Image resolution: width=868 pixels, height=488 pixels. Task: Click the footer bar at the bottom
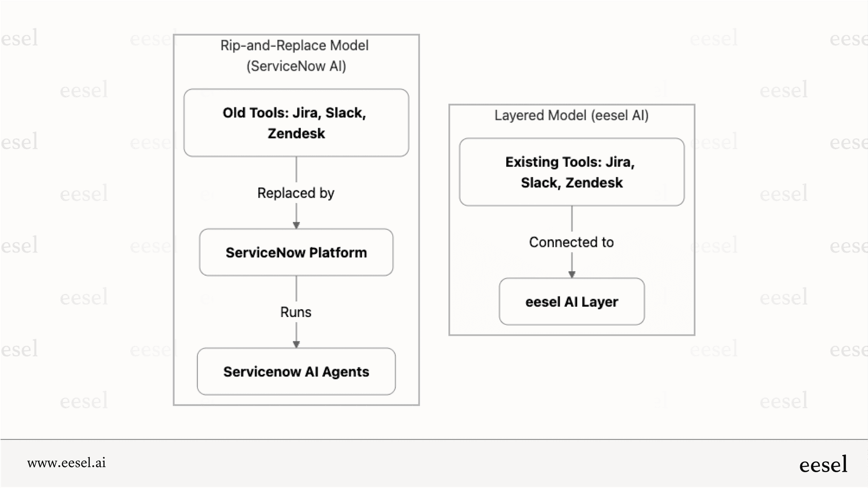[434, 463]
